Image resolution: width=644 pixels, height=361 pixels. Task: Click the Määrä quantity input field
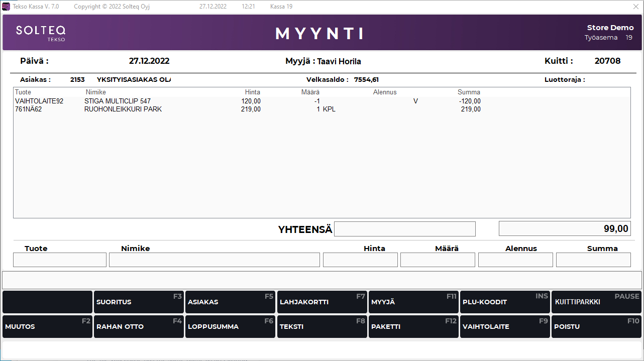point(438,260)
